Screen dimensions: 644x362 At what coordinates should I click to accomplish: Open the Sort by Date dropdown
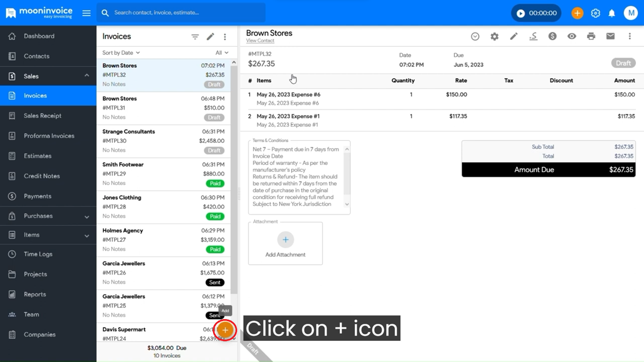(x=121, y=53)
